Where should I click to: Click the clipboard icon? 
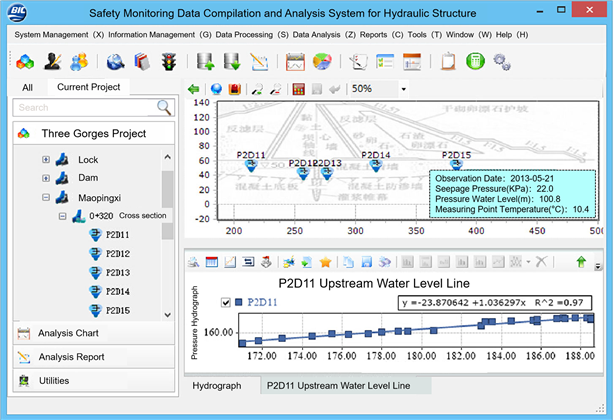click(448, 62)
